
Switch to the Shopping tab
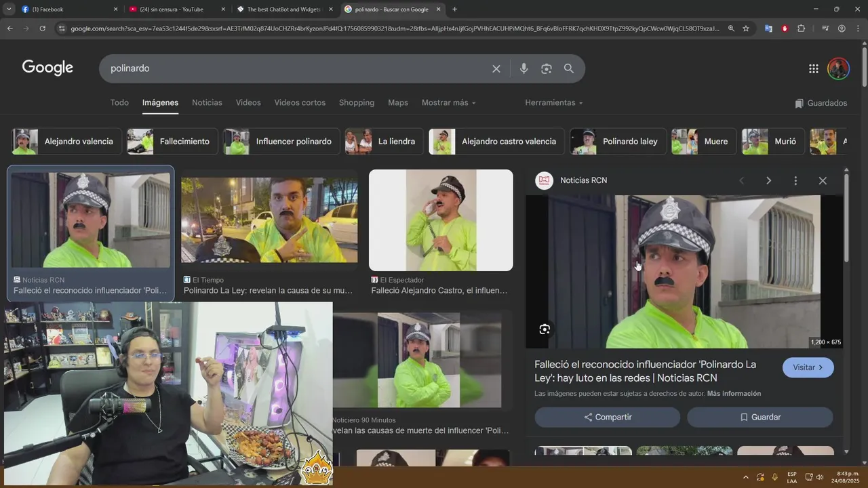pos(357,102)
